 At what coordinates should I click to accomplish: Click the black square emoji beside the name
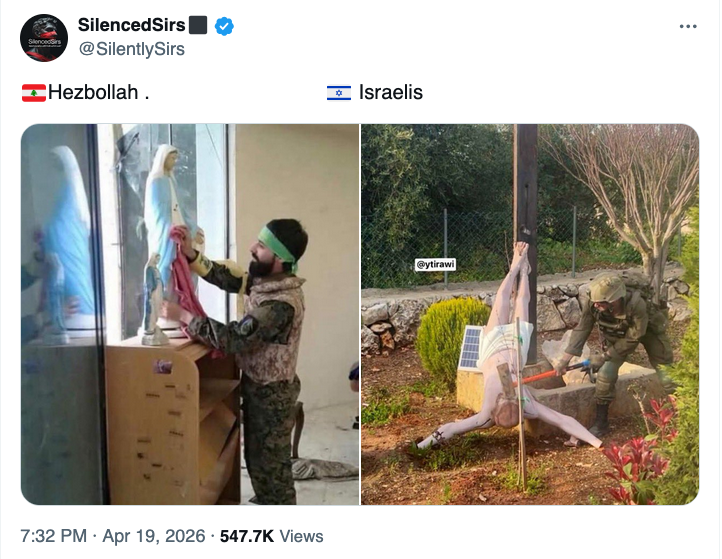pyautogui.click(x=198, y=25)
